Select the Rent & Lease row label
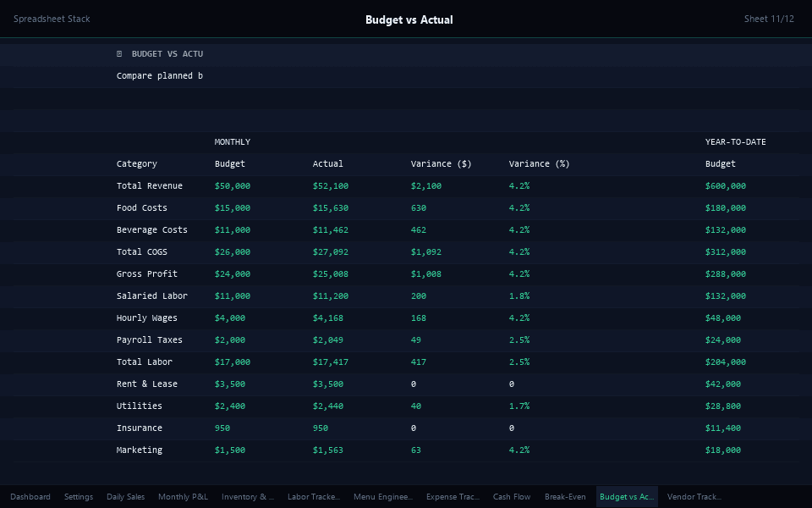 click(147, 384)
